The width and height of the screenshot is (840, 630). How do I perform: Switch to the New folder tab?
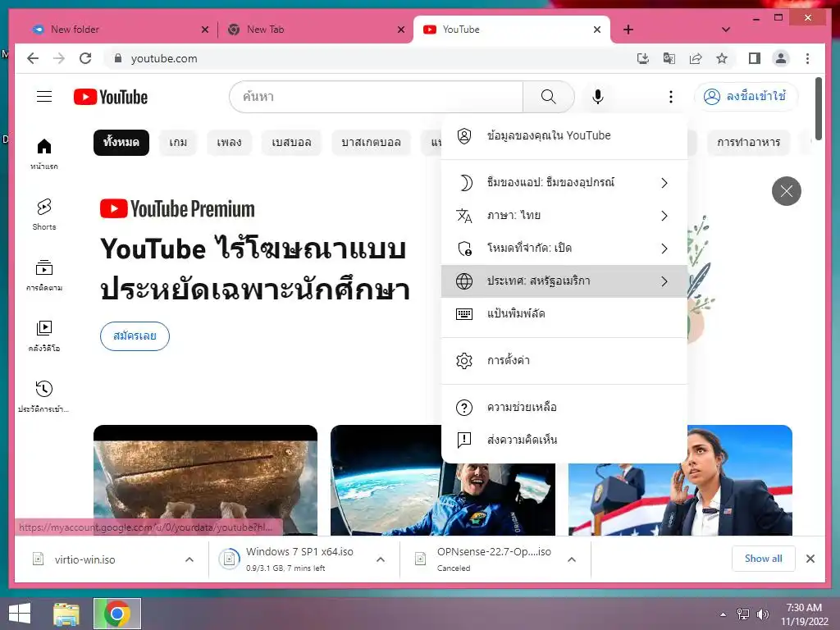[118, 30]
